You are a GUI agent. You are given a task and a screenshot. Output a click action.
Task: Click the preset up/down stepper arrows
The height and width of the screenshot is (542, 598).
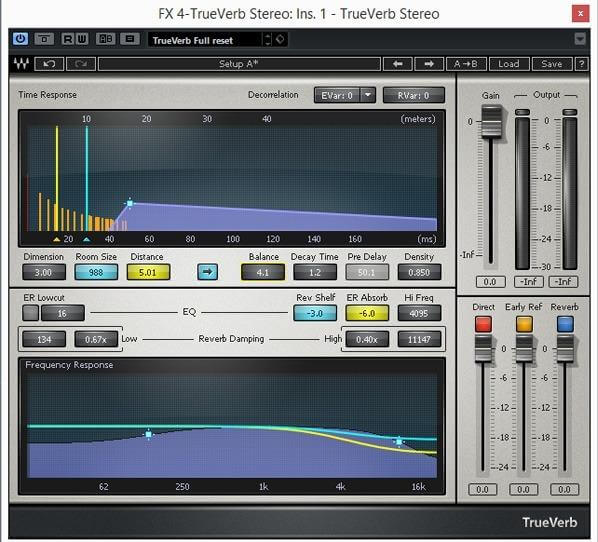(268, 39)
